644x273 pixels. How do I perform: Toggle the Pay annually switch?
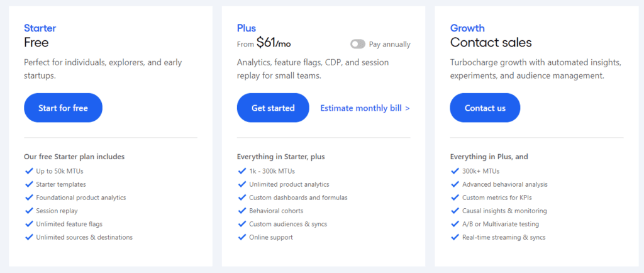[x=358, y=44]
